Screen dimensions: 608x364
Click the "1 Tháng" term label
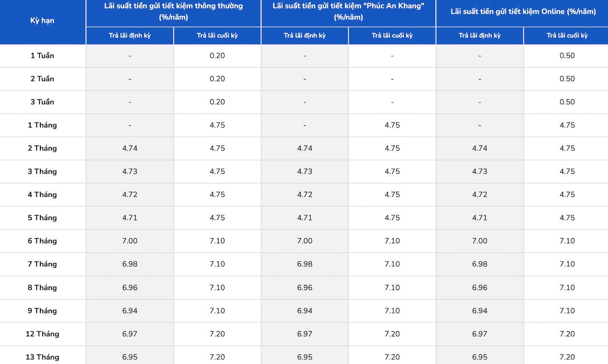click(43, 125)
